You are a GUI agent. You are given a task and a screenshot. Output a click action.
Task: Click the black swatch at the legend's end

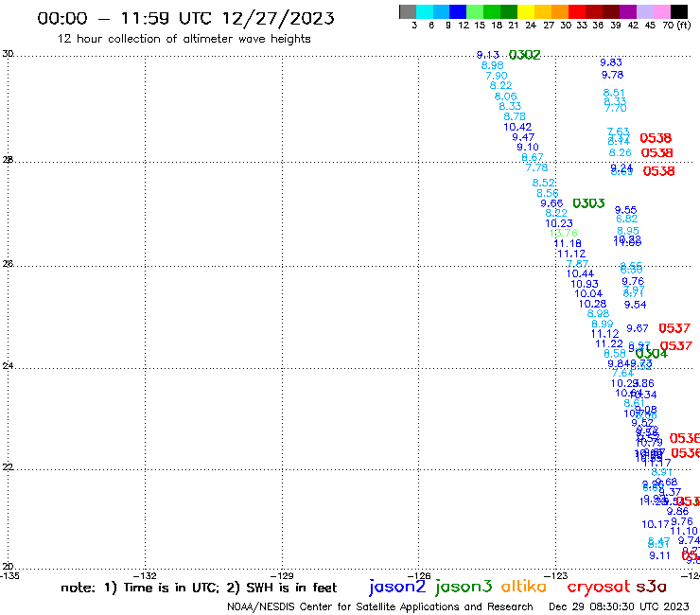tap(679, 11)
